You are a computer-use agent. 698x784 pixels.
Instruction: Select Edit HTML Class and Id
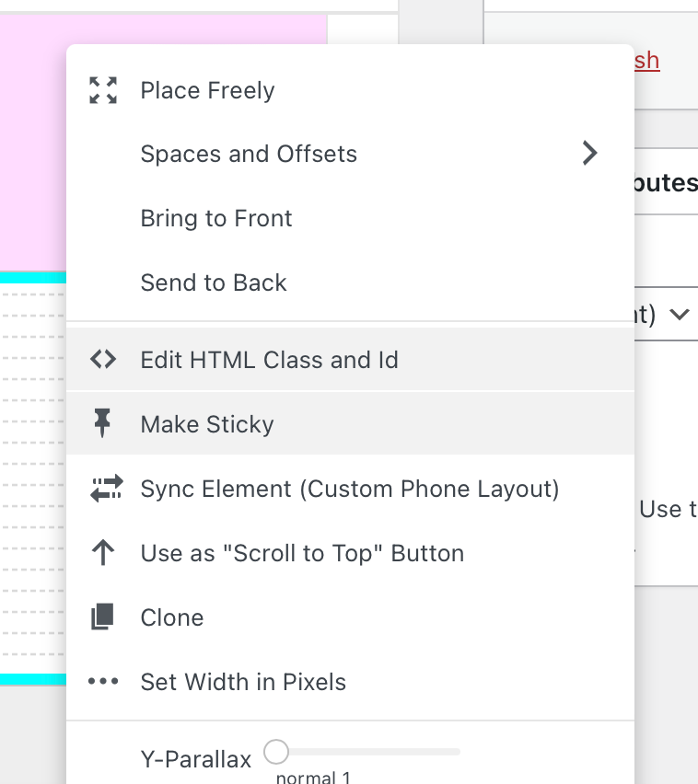click(269, 360)
